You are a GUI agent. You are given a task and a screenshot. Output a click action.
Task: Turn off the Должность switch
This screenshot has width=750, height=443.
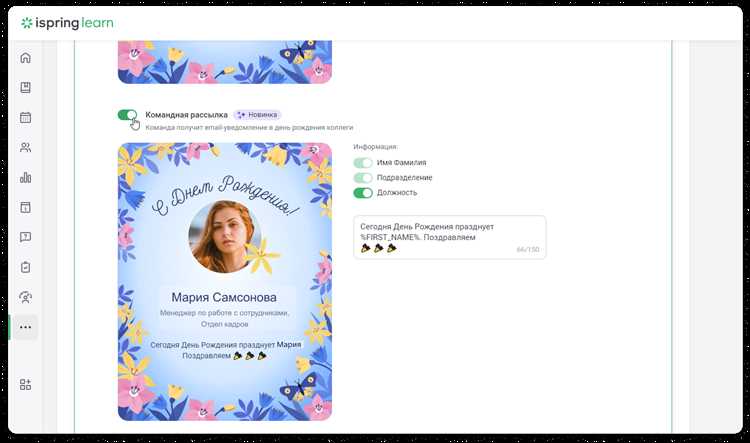point(362,192)
